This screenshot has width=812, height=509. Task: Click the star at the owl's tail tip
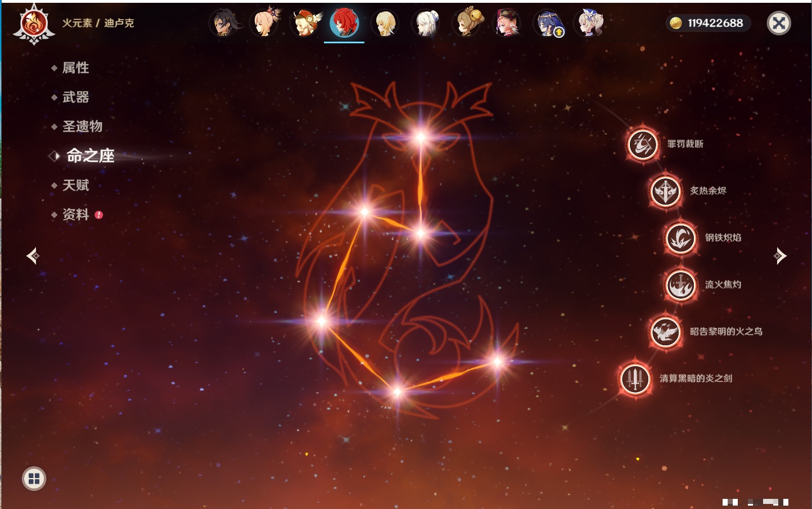click(x=498, y=362)
